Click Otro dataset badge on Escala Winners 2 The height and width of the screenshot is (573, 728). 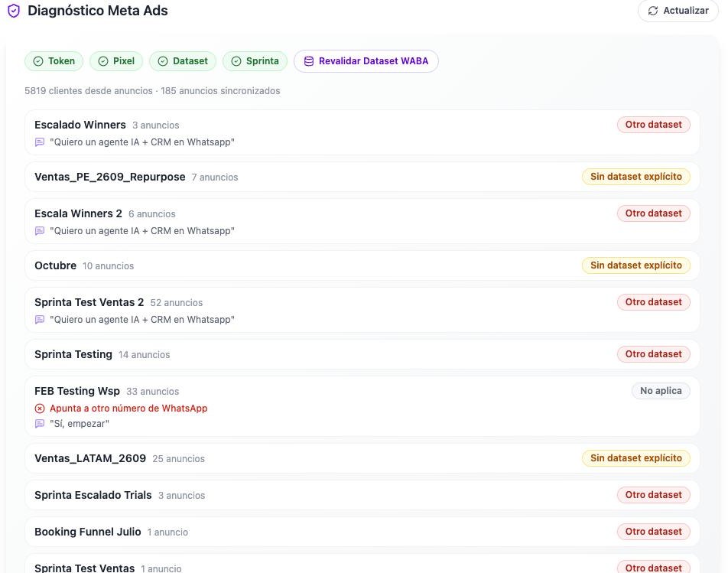tap(653, 213)
